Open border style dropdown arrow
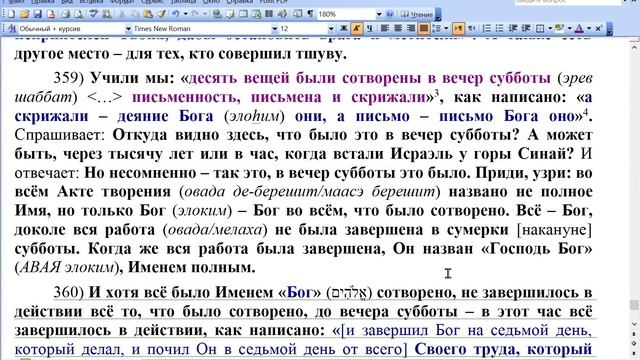This screenshot has width=640, height=360. pos(550,28)
